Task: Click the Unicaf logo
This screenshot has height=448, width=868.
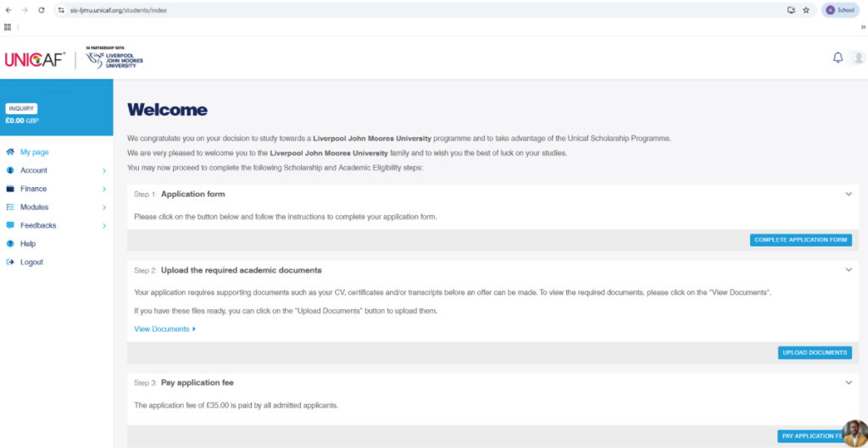Action: click(x=35, y=59)
